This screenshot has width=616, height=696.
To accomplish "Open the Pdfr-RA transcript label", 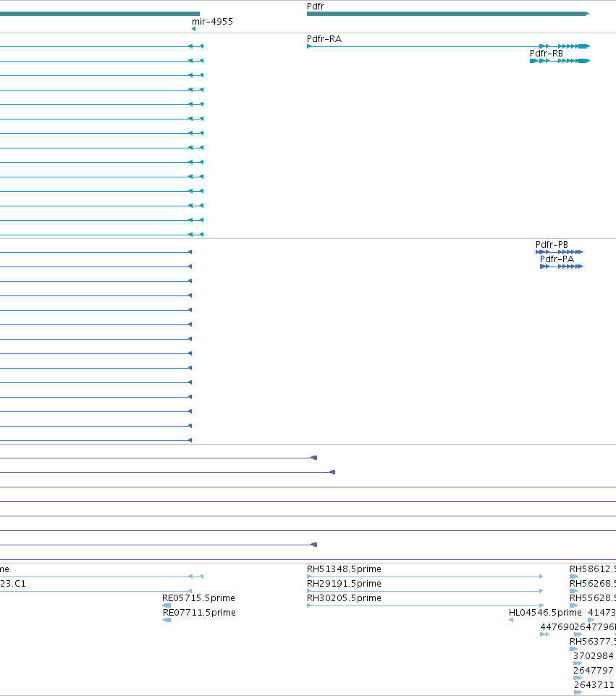I will (324, 39).
